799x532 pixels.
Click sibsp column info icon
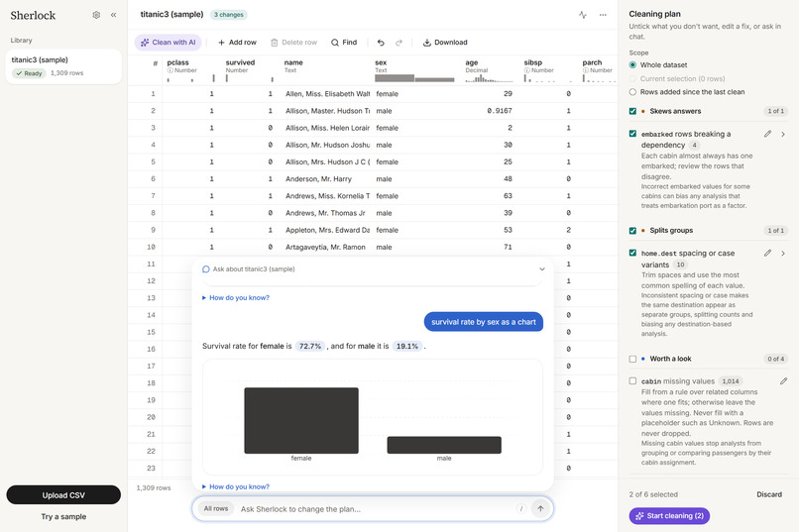click(x=527, y=70)
